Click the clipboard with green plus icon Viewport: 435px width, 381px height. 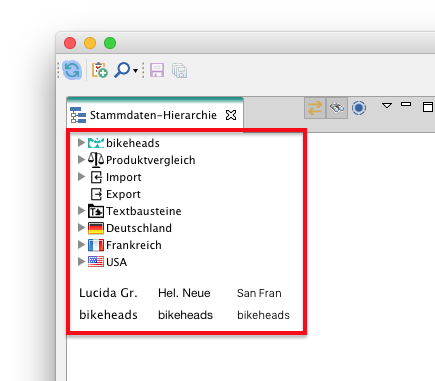pyautogui.click(x=99, y=70)
